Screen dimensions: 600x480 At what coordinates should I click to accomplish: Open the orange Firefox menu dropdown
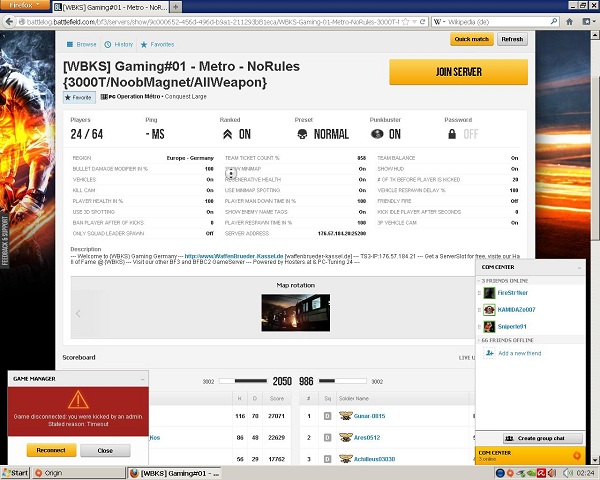(24, 5)
